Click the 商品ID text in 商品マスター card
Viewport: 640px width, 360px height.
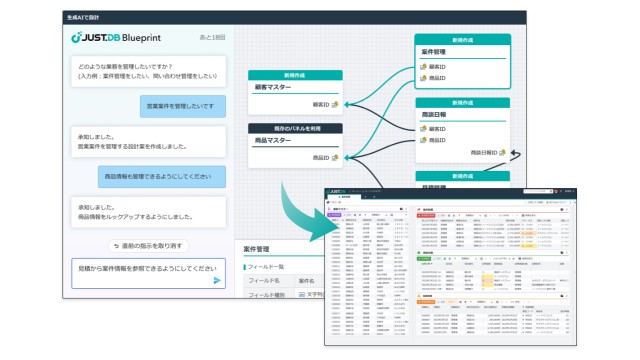(x=321, y=158)
